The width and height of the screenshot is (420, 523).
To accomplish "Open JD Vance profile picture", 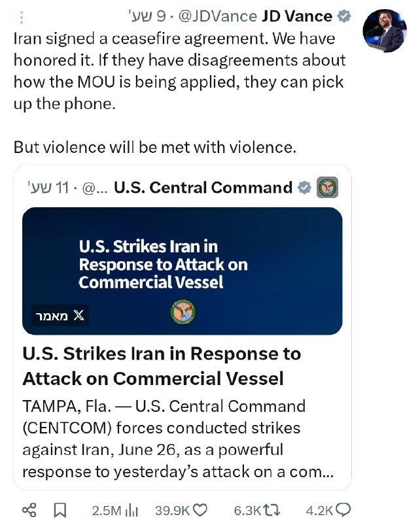I will pos(385,31).
